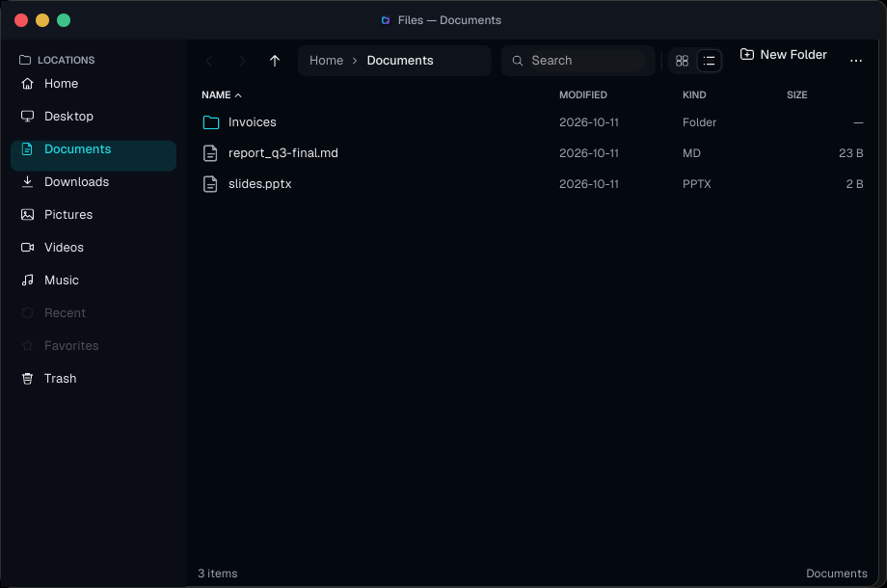The width and height of the screenshot is (887, 588).
Task: Sort by the Name column header
Action: pyautogui.click(x=216, y=95)
